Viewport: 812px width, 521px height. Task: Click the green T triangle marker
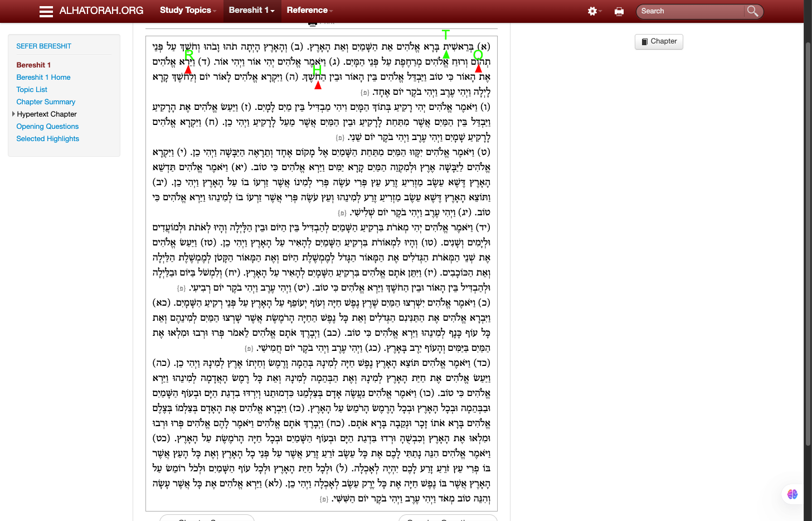click(446, 55)
